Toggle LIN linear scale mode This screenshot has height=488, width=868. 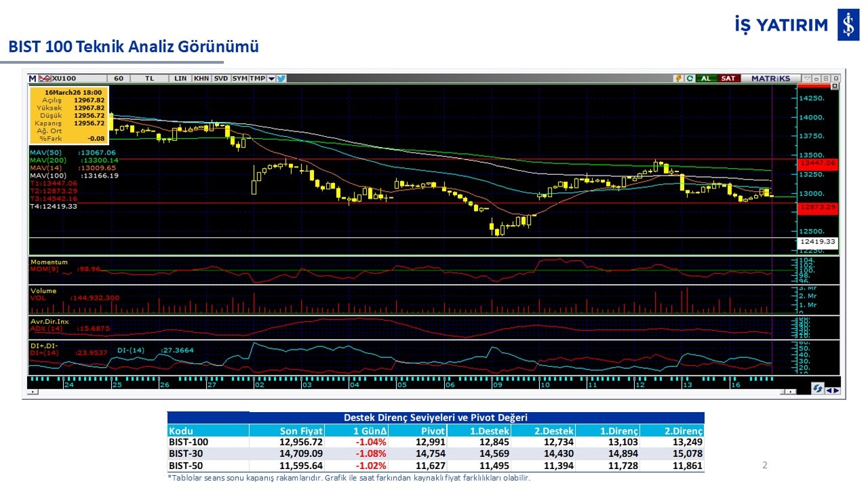180,79
